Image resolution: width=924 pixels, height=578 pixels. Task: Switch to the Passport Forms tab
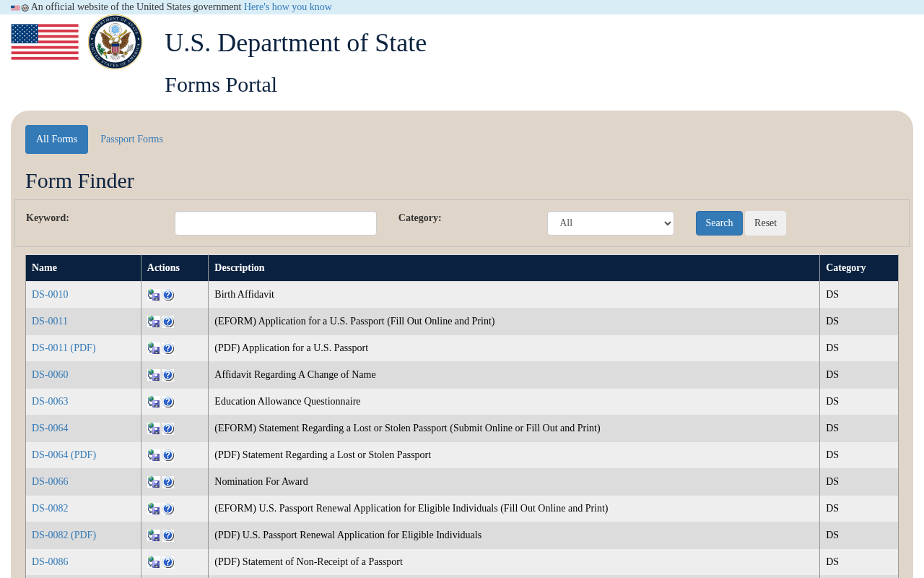click(x=131, y=139)
